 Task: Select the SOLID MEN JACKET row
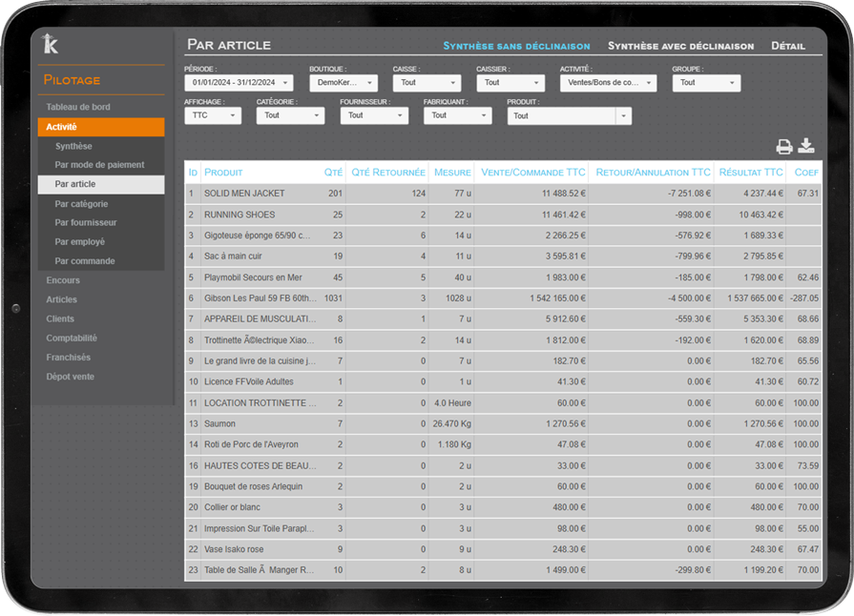pos(503,194)
